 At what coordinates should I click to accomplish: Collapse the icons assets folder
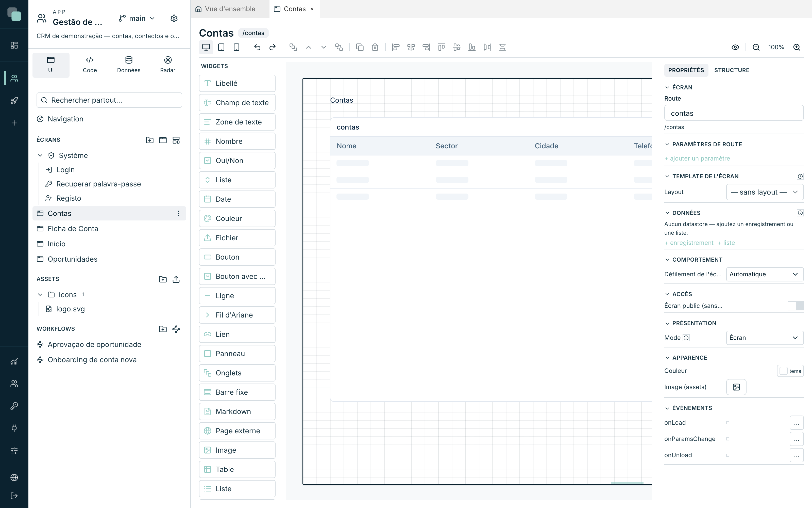click(x=40, y=295)
